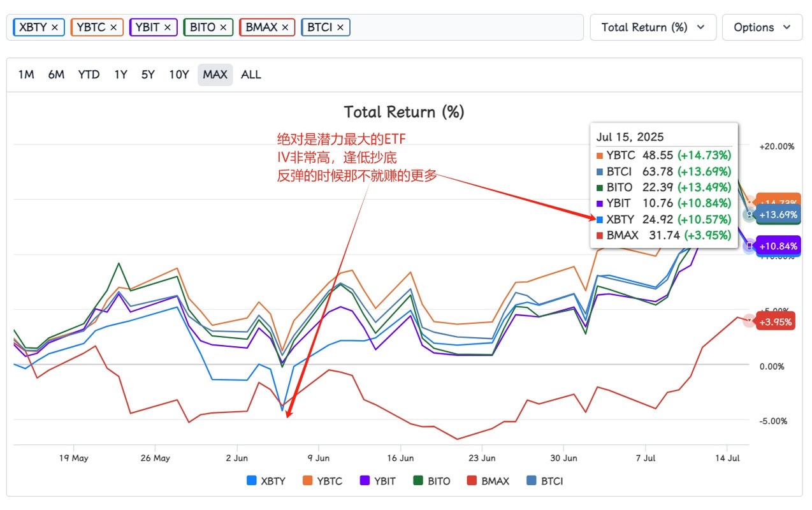The image size is (812, 510).
Task: Remove the BMAX ticker tag
Action: pos(285,27)
